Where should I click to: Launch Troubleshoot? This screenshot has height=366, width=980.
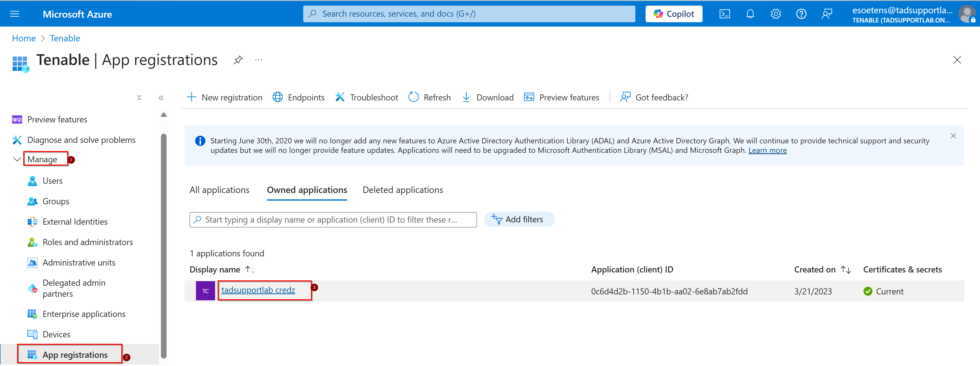(x=367, y=97)
